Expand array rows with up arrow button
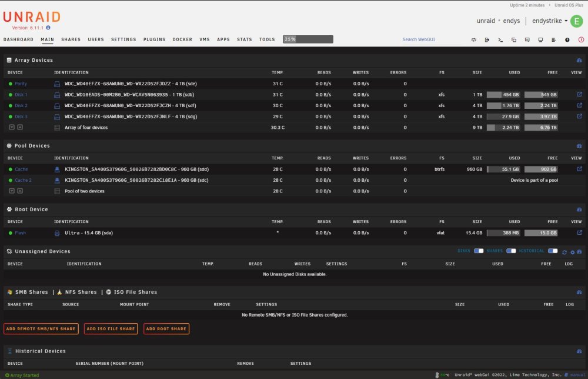The width and height of the screenshot is (588, 379). [20, 127]
